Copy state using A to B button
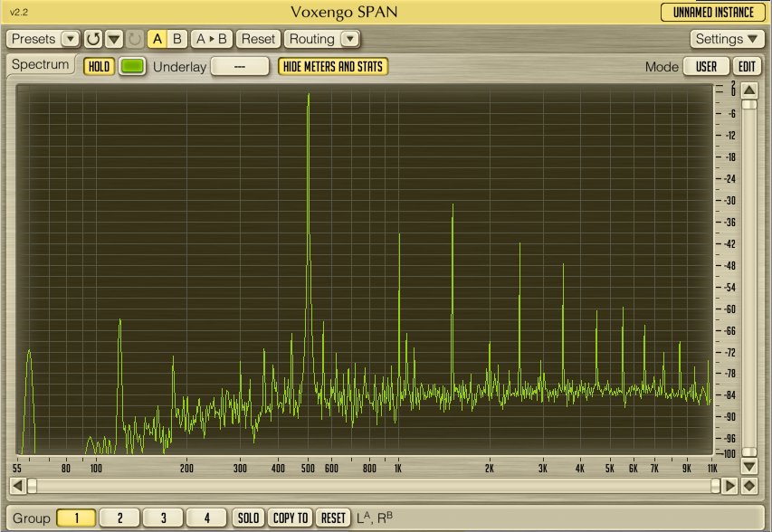This screenshot has width=772, height=532. pyautogui.click(x=212, y=39)
